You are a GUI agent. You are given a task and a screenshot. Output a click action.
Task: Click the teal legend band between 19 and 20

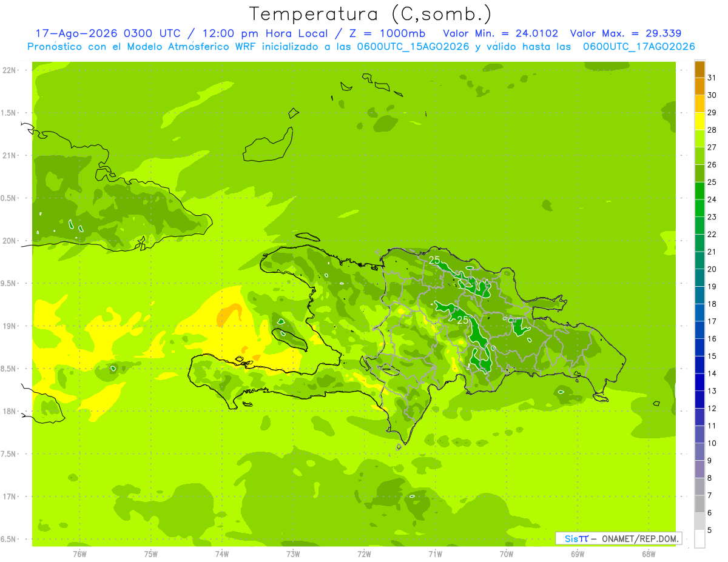699,278
